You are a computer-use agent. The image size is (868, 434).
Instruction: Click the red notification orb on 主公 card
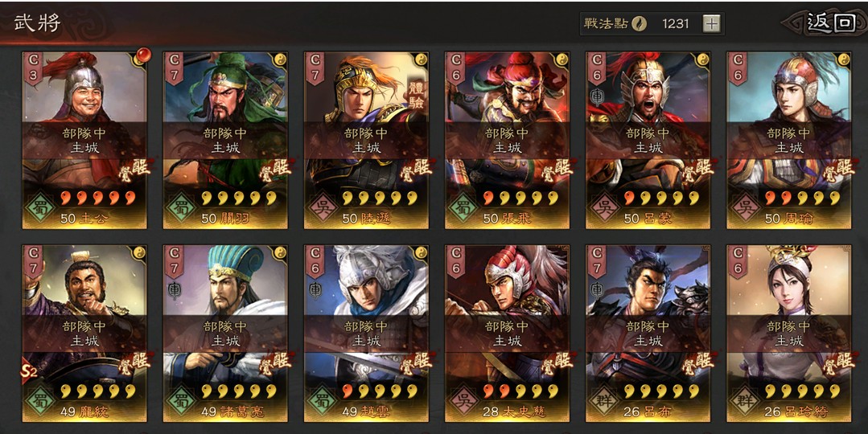[142, 55]
